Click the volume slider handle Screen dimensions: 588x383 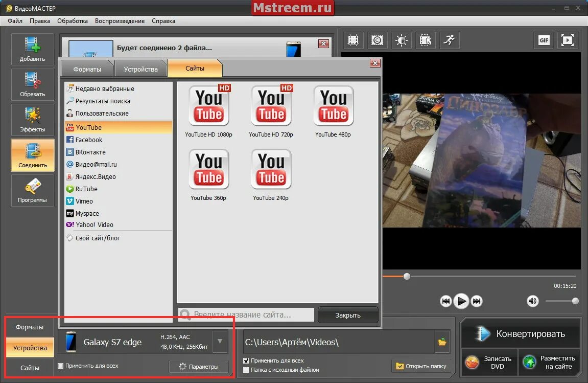[x=575, y=301]
